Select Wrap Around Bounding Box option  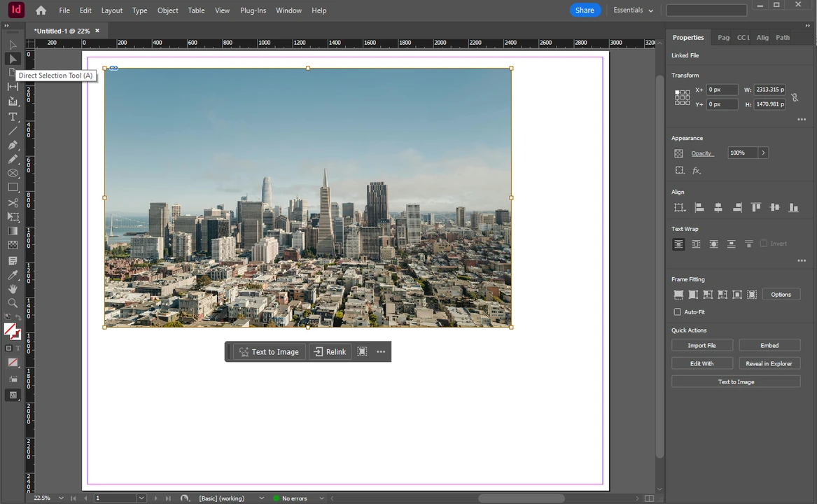(696, 244)
